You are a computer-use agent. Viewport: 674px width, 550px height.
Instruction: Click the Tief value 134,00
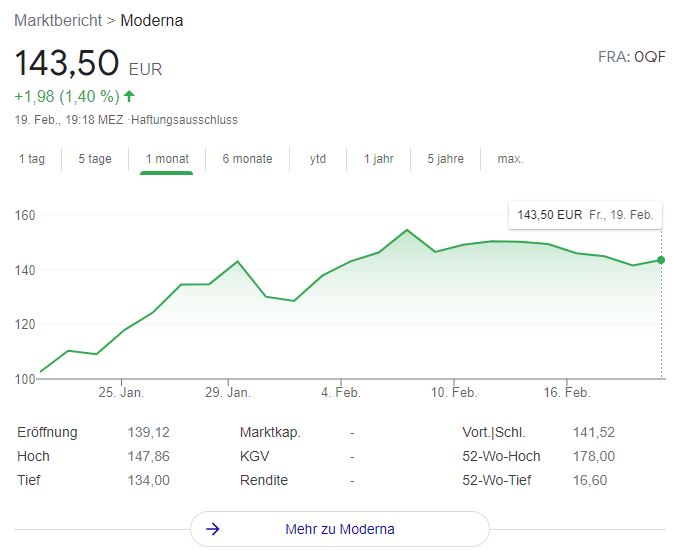click(x=148, y=480)
